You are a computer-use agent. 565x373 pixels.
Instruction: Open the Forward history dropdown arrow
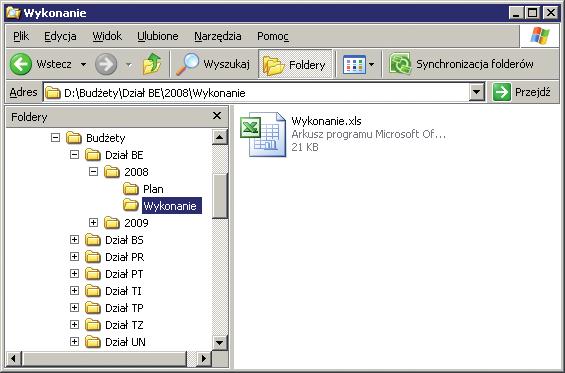pyautogui.click(x=129, y=65)
